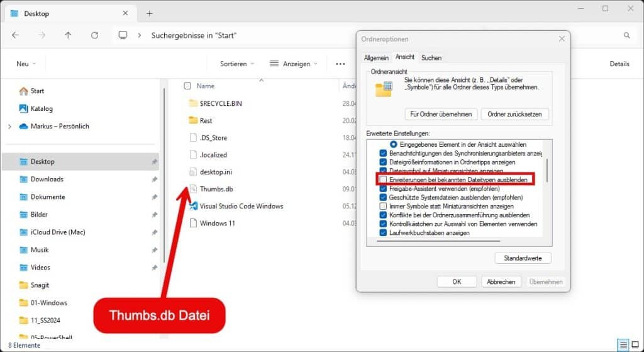The height and width of the screenshot is (352, 644).
Task: Click the Abbrechen button
Action: [x=501, y=281]
